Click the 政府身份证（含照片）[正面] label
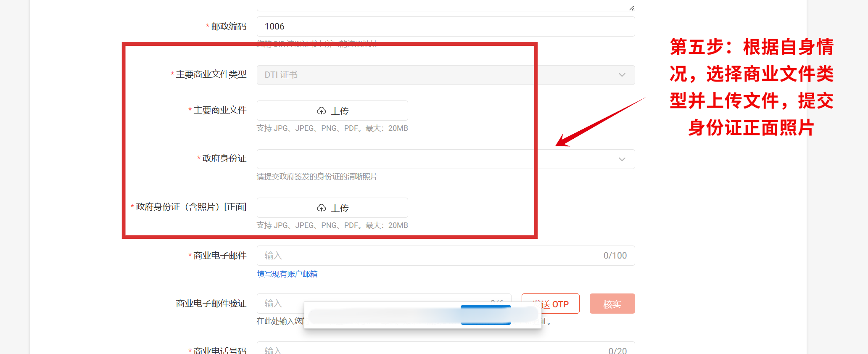The height and width of the screenshot is (354, 868). coord(191,207)
